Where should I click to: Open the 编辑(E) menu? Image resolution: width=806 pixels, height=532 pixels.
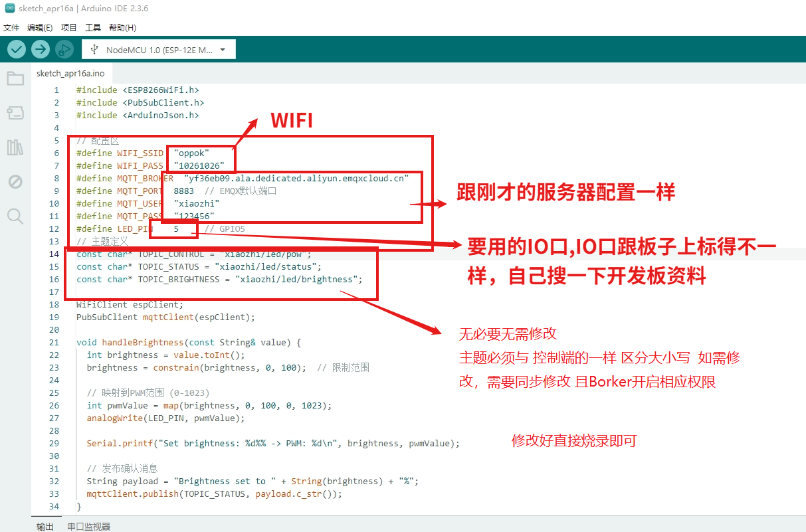pyautogui.click(x=40, y=27)
